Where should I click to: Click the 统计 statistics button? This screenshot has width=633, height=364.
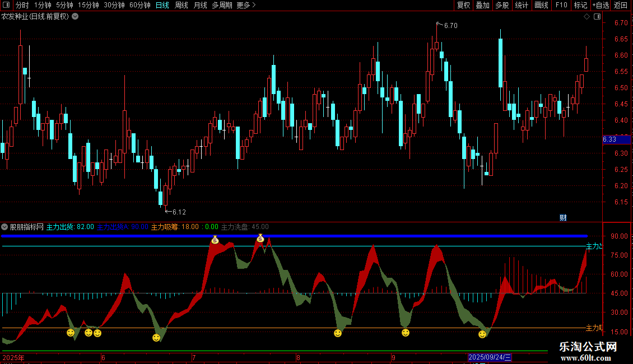(x=522, y=5)
